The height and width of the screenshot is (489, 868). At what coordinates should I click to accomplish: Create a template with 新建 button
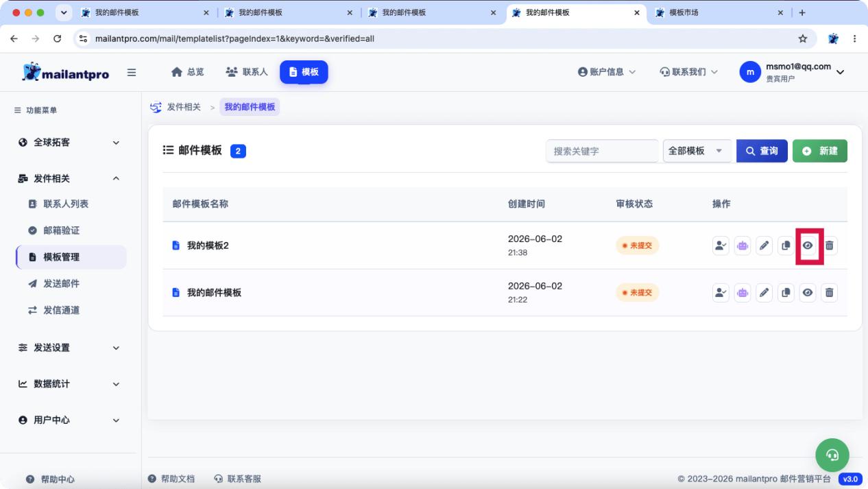click(x=820, y=151)
